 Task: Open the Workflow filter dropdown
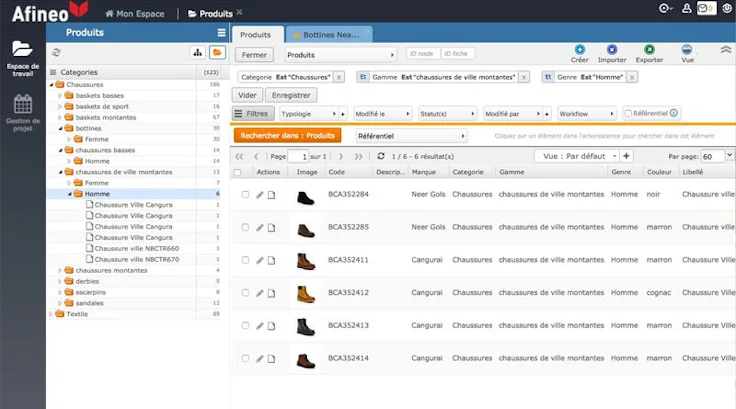point(587,114)
